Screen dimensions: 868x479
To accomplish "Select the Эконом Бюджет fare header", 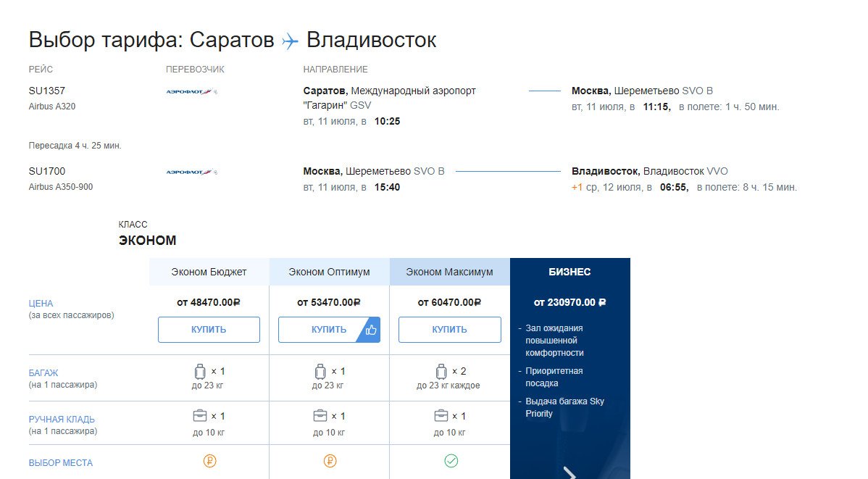I will (x=209, y=272).
